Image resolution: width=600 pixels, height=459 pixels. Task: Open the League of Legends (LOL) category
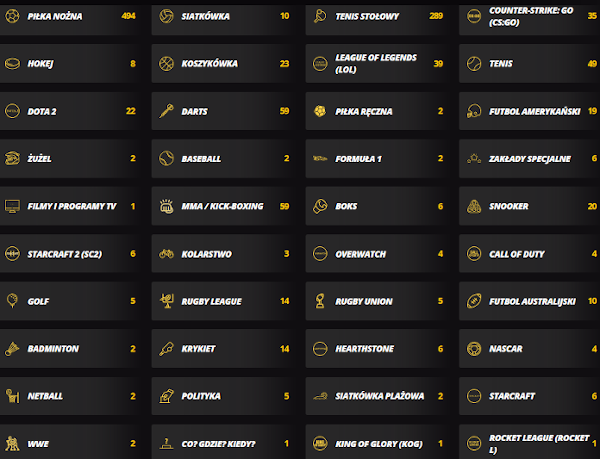pyautogui.click(x=378, y=63)
